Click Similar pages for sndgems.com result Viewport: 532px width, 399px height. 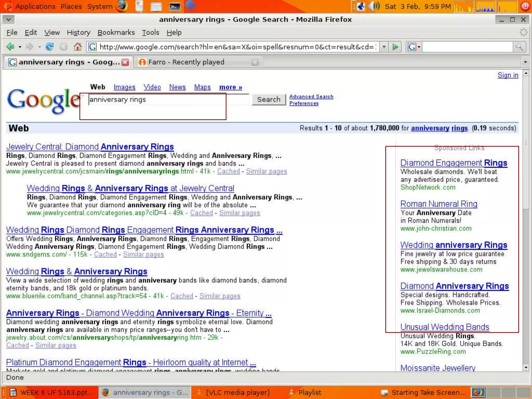[x=143, y=254]
